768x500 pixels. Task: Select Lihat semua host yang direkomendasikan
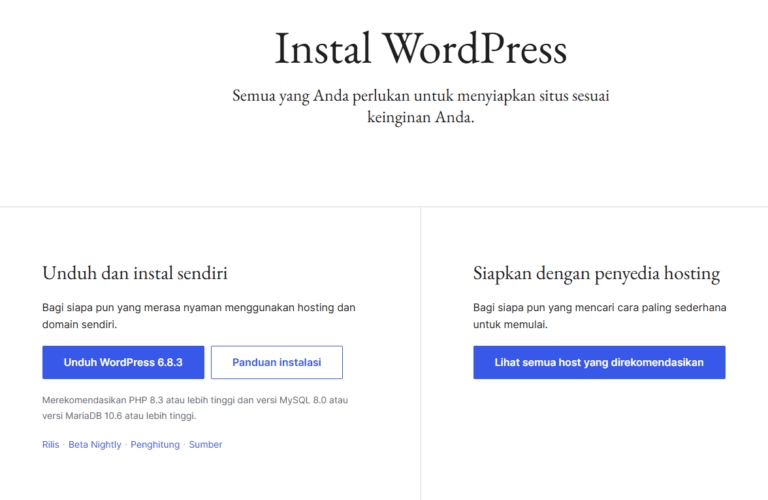(599, 362)
